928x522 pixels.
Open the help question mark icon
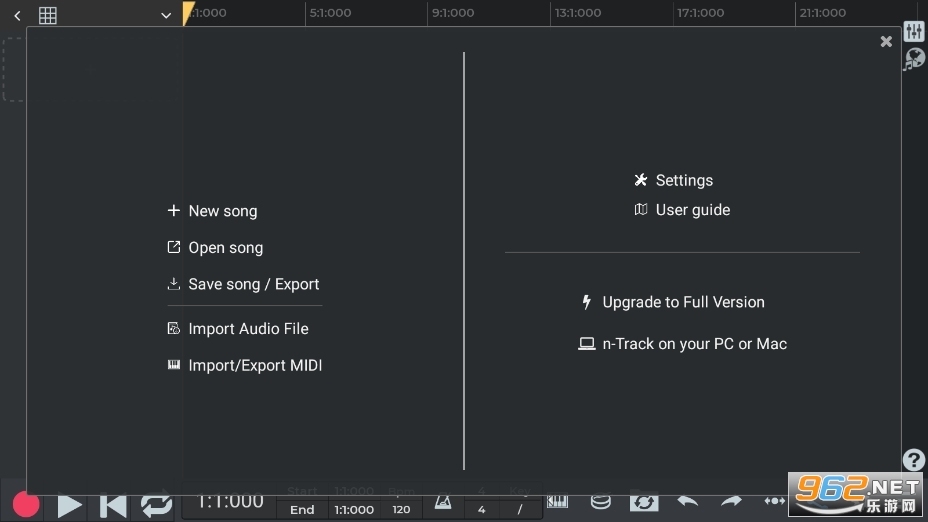click(x=913, y=460)
